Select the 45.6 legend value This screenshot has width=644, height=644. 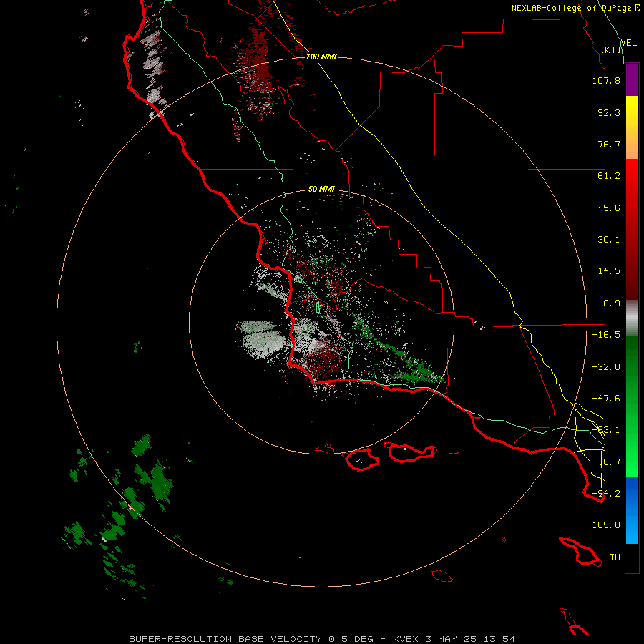pyautogui.click(x=609, y=208)
